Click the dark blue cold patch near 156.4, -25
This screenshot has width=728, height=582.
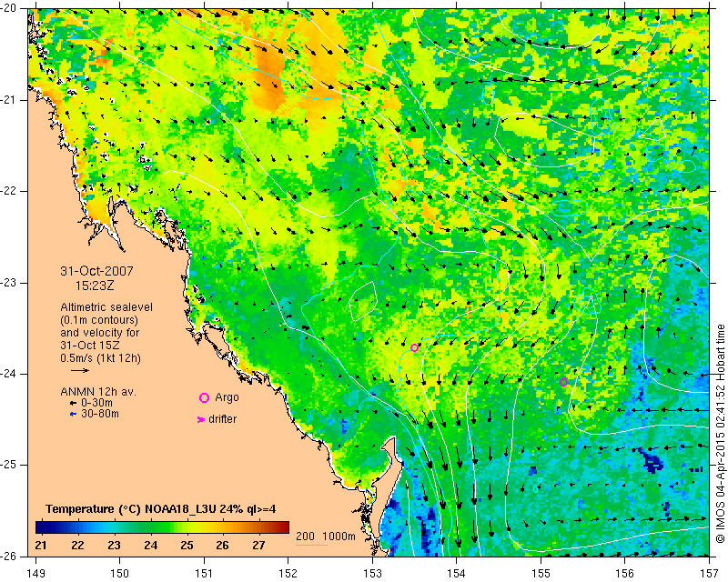(652, 462)
